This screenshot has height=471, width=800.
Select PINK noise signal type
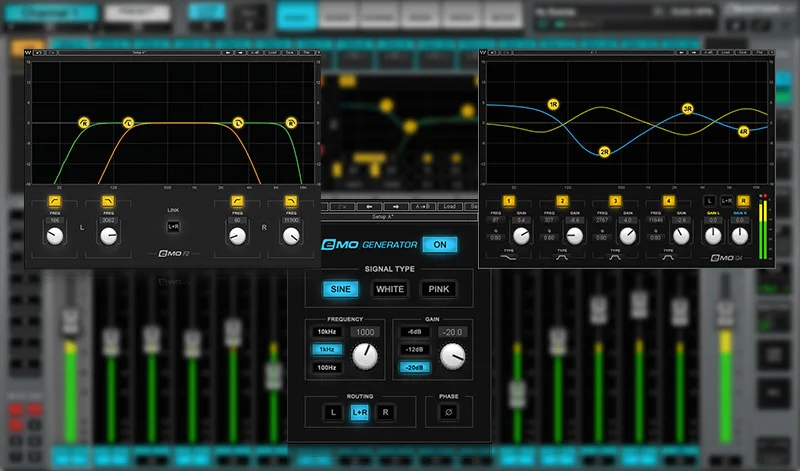coord(439,289)
